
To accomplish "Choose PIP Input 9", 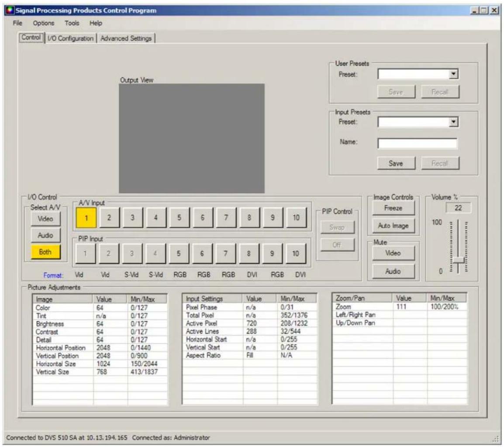I will click(272, 253).
